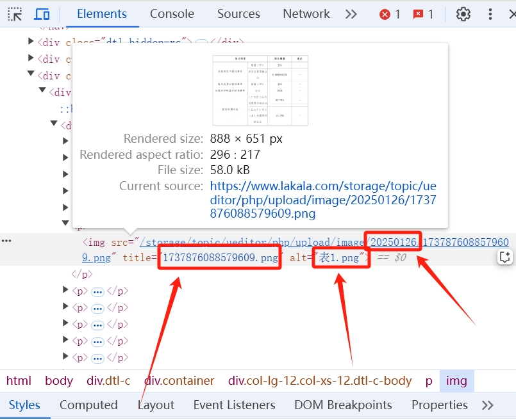The image size is (516, 420).
Task: Open the DevTools three-dot customize menu
Action: click(x=490, y=14)
